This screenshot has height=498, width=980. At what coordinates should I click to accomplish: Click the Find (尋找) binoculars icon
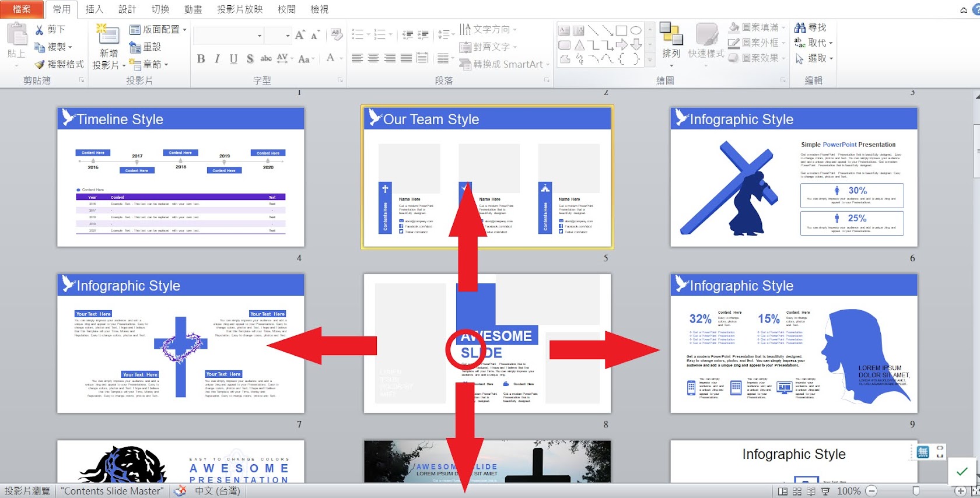click(x=800, y=27)
